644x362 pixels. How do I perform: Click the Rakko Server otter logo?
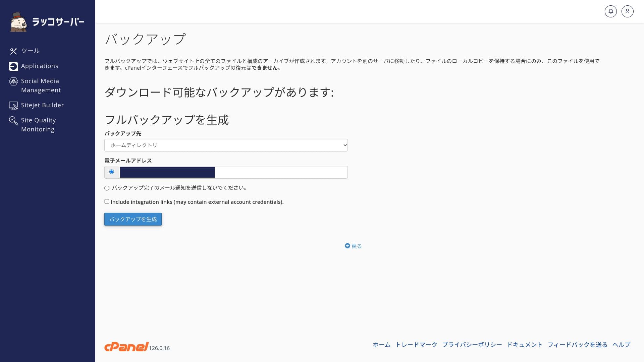(19, 22)
